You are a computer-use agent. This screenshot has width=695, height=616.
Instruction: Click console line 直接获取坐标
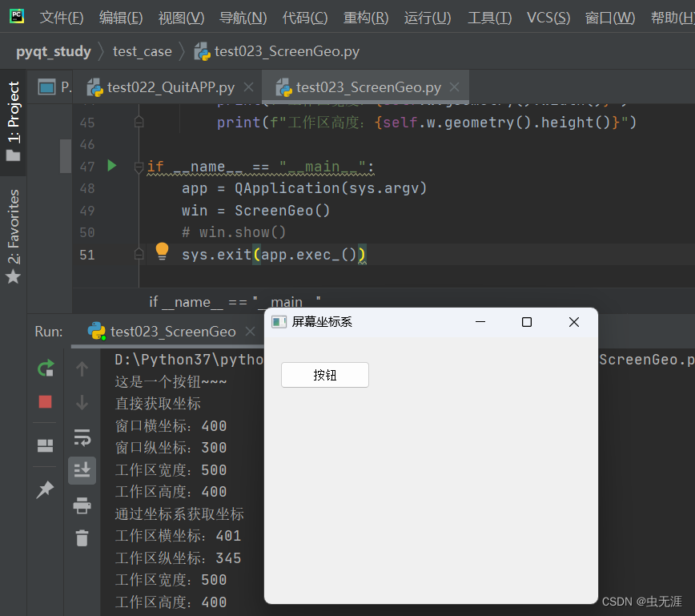158,404
